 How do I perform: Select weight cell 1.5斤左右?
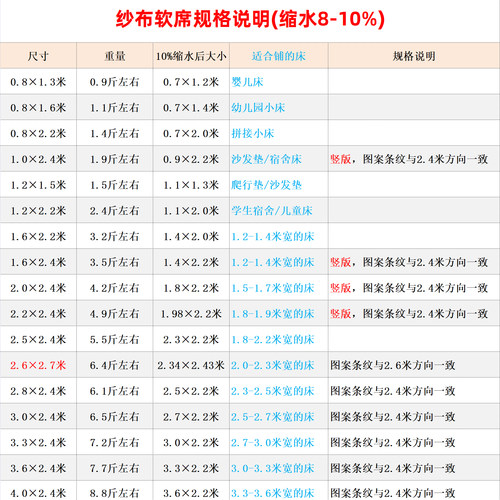[x=114, y=185]
